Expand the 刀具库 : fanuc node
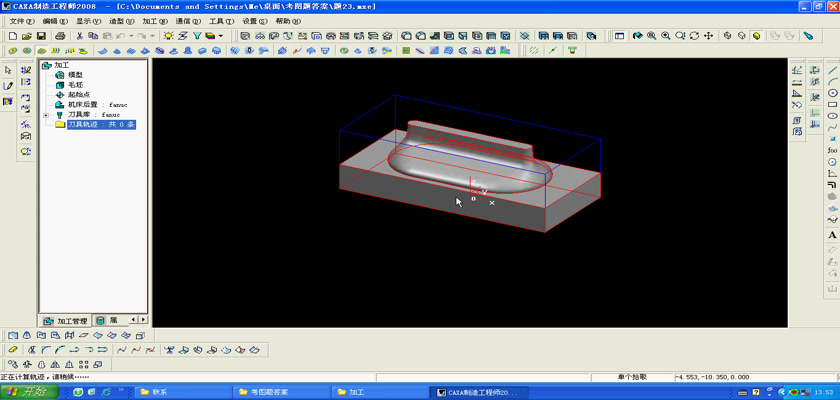 (46, 115)
